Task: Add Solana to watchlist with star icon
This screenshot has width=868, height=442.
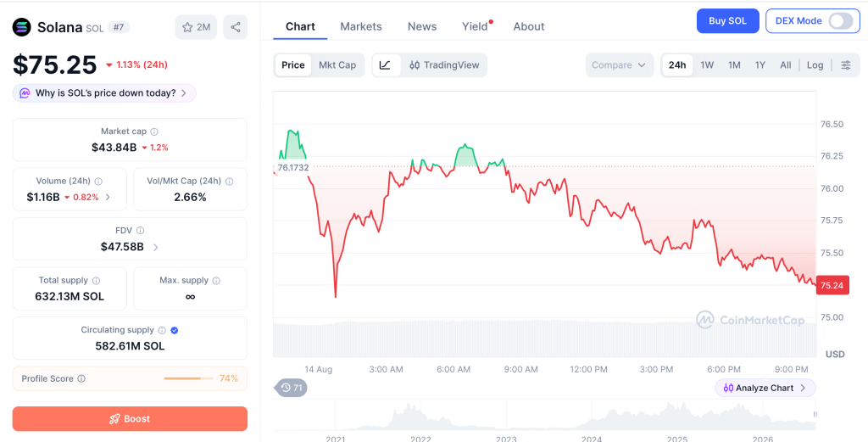Action: (x=196, y=27)
